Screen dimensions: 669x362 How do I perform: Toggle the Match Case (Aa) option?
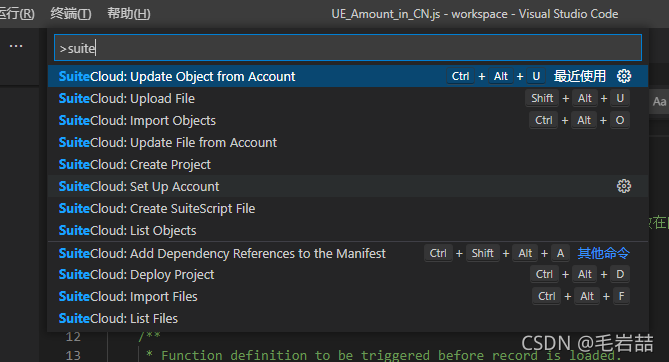pyautogui.click(x=659, y=102)
